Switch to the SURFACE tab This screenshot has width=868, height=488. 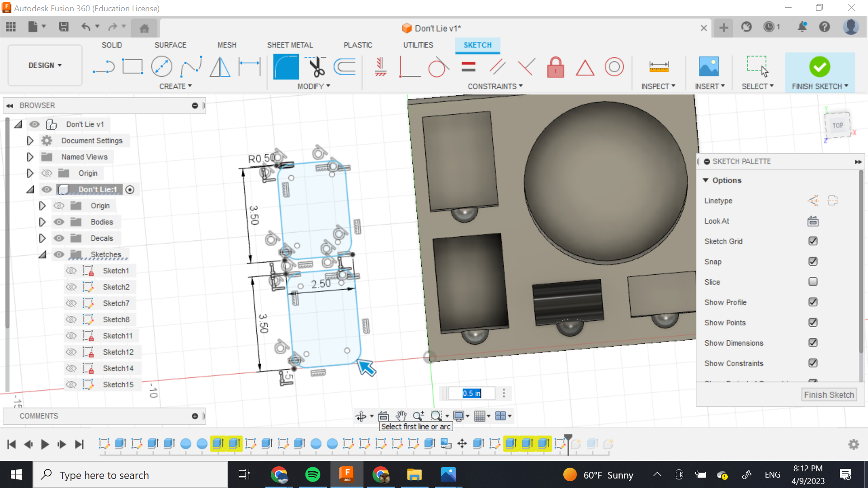coord(170,45)
